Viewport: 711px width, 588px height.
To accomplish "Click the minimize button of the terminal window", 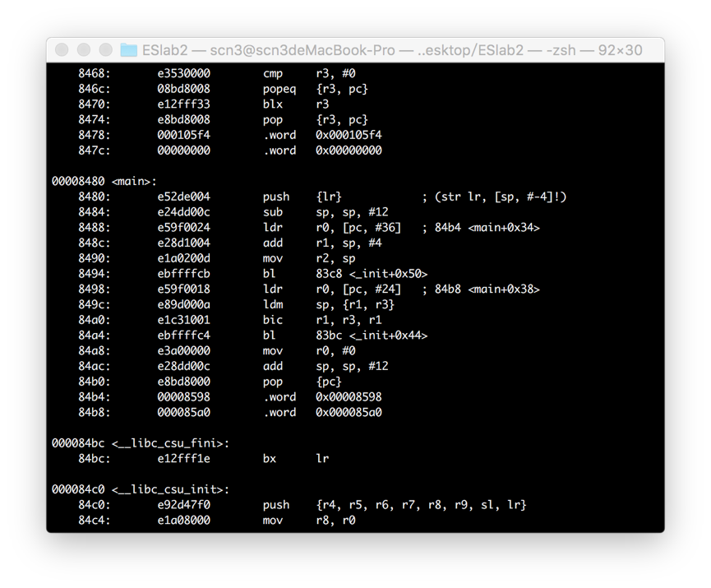I will pos(84,50).
